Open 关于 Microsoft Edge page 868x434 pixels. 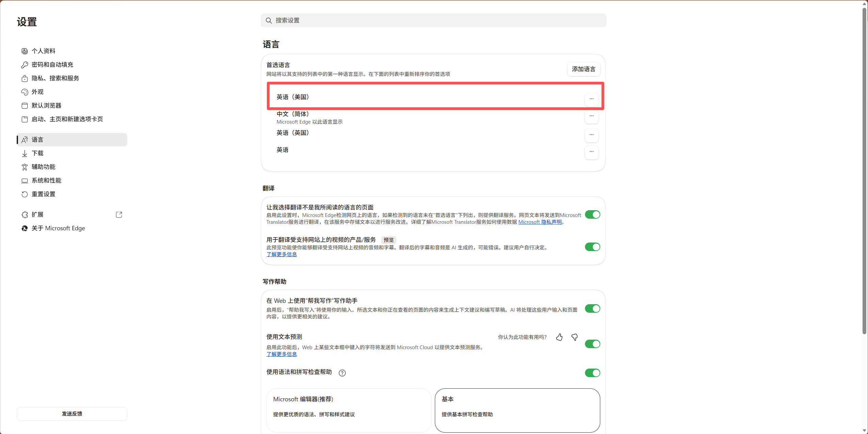pos(72,228)
